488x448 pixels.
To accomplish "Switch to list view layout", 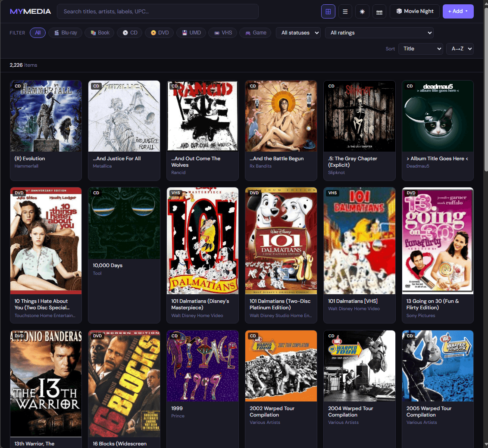I will point(345,11).
